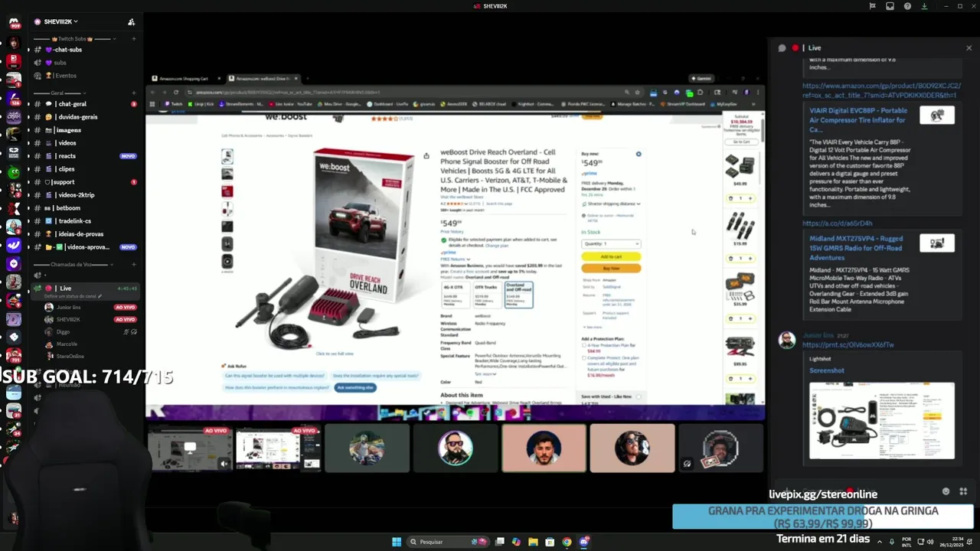
Task: Click Add to cart on streamed Amazon page
Action: 611,256
